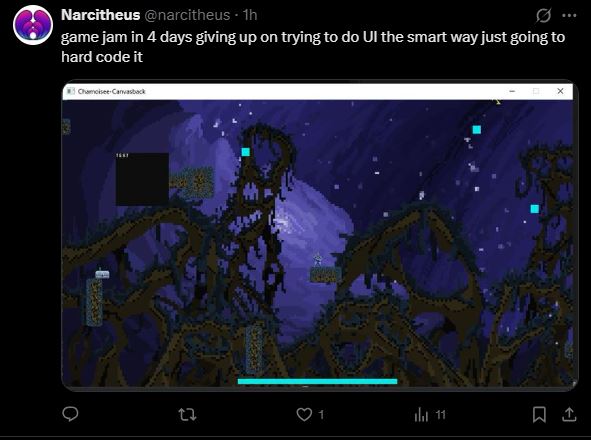Click the black TEXT box in game
This screenshot has width=591, height=440.
(142, 179)
